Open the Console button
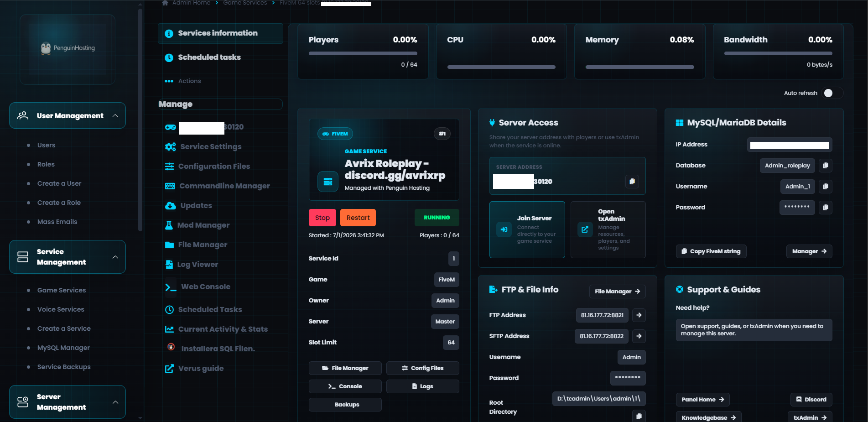This screenshot has width=868, height=422. [x=345, y=386]
